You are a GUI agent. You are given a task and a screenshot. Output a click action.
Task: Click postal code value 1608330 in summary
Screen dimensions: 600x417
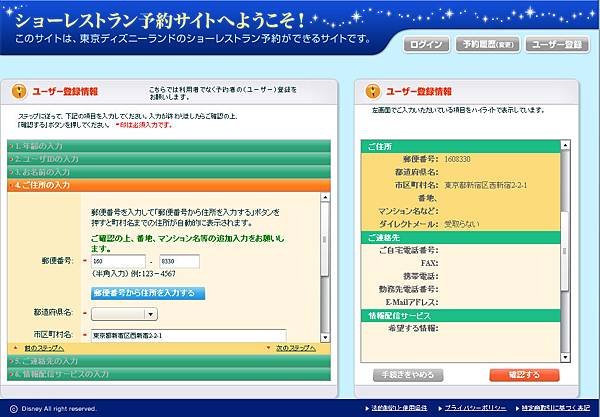[457, 159]
